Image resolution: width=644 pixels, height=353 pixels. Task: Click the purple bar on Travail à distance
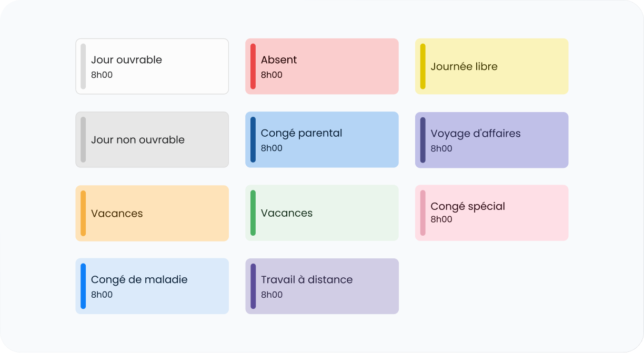click(253, 286)
